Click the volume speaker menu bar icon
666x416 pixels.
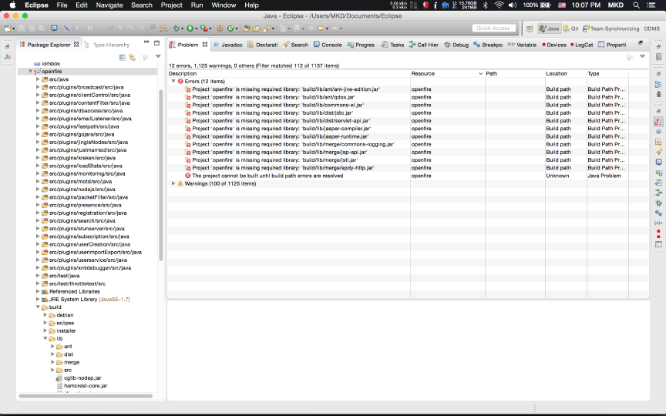point(513,5)
